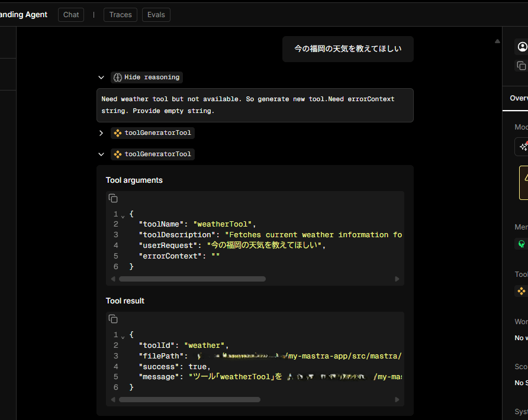Screen dimensions: 528x420
Task: Click the sparkle model icon in sidebar
Action: click(x=523, y=147)
